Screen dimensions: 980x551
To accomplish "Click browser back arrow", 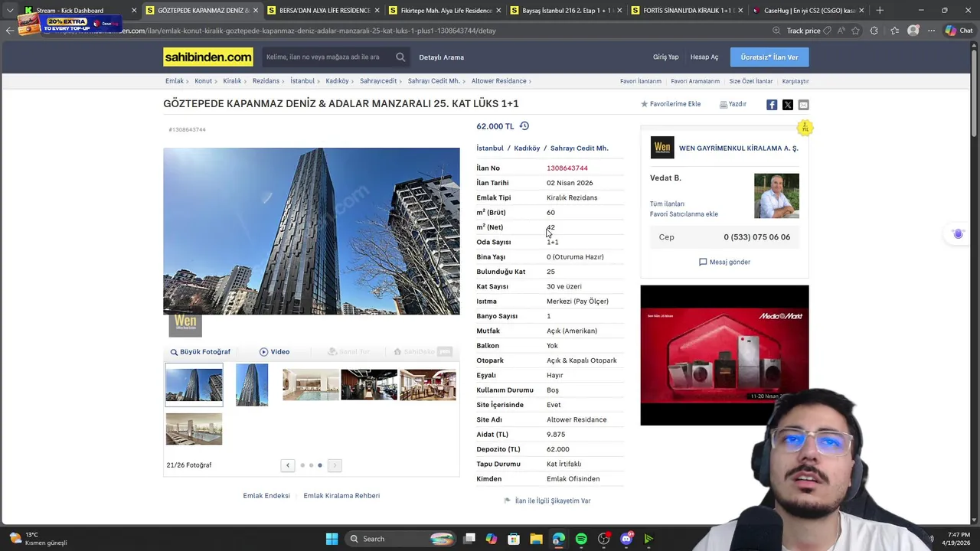I will (x=9, y=31).
